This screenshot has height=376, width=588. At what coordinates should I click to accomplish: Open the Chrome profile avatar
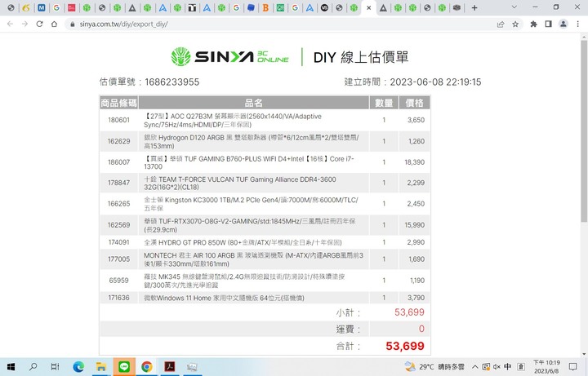point(563,24)
